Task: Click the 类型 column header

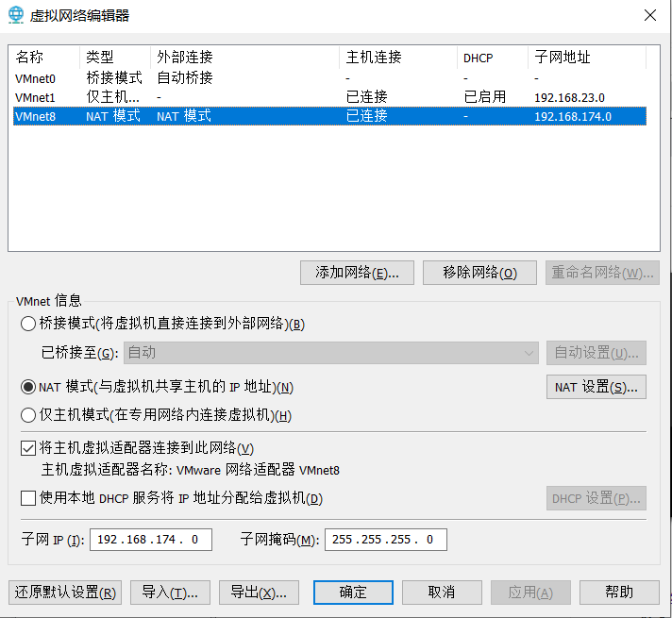Action: [x=115, y=57]
